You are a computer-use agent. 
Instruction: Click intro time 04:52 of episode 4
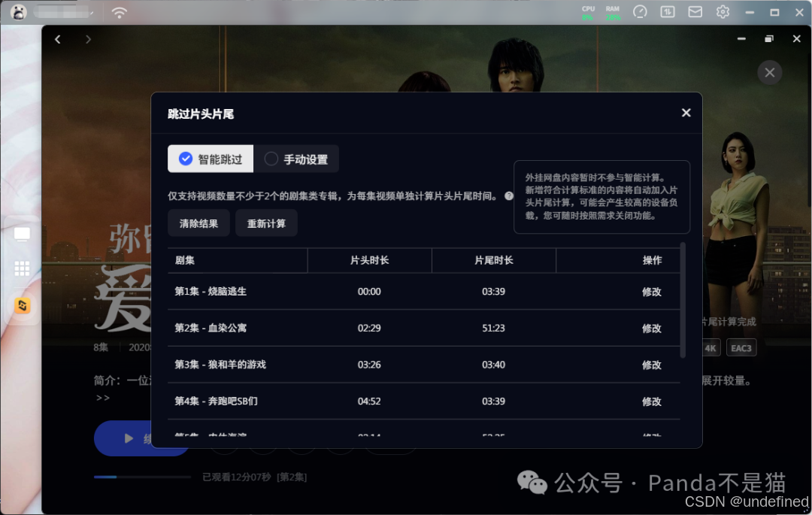pos(369,401)
